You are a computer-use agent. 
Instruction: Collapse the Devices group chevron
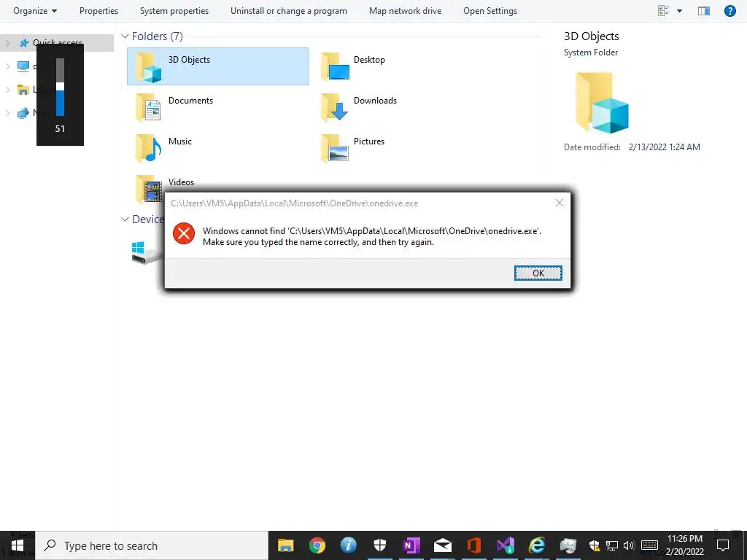click(x=125, y=219)
